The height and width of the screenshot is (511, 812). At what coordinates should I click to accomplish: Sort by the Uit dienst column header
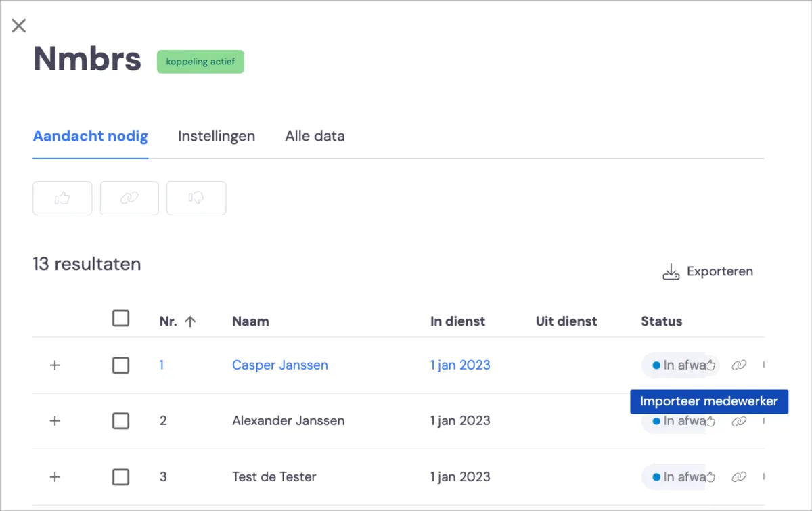pyautogui.click(x=566, y=321)
